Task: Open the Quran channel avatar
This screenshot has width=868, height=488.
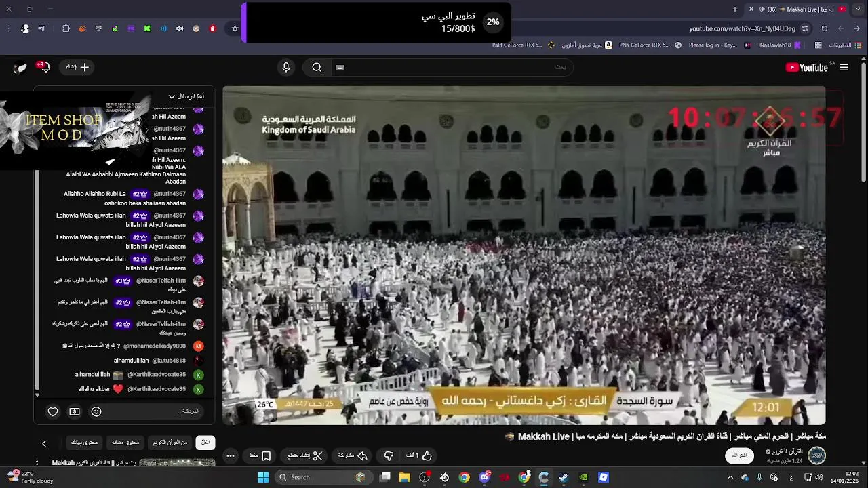Action: [x=816, y=455]
